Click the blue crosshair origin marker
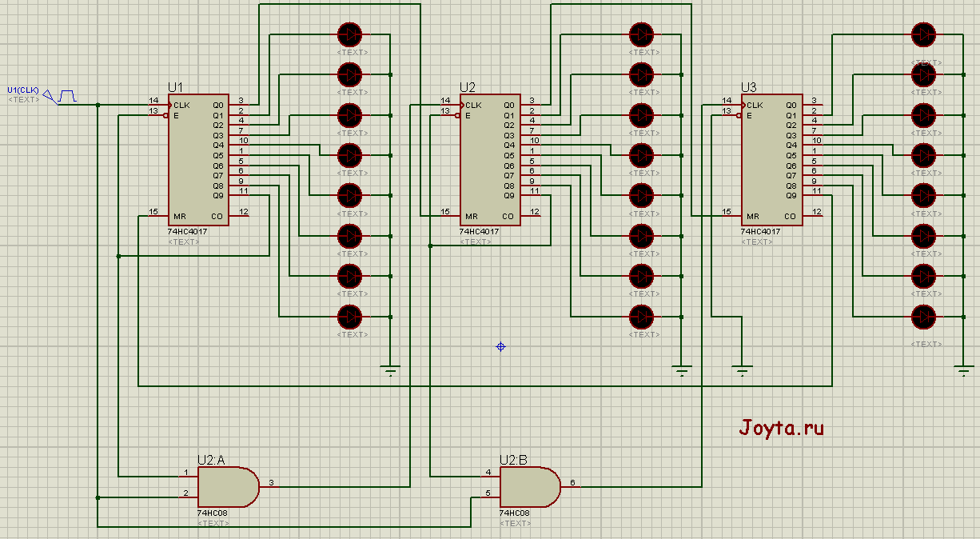 tap(501, 346)
